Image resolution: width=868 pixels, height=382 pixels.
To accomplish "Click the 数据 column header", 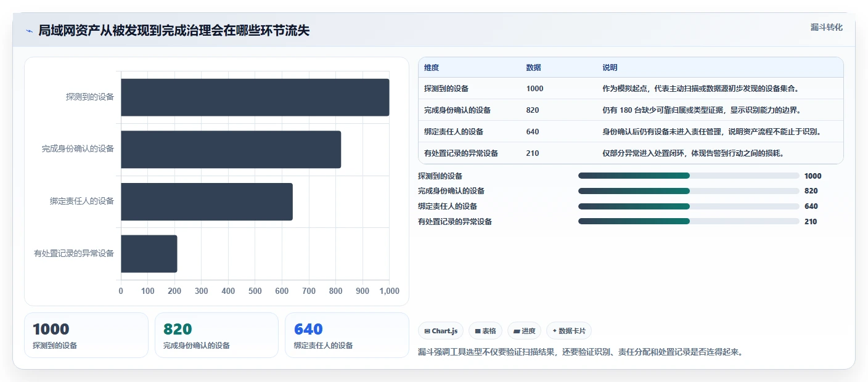I will tap(534, 68).
